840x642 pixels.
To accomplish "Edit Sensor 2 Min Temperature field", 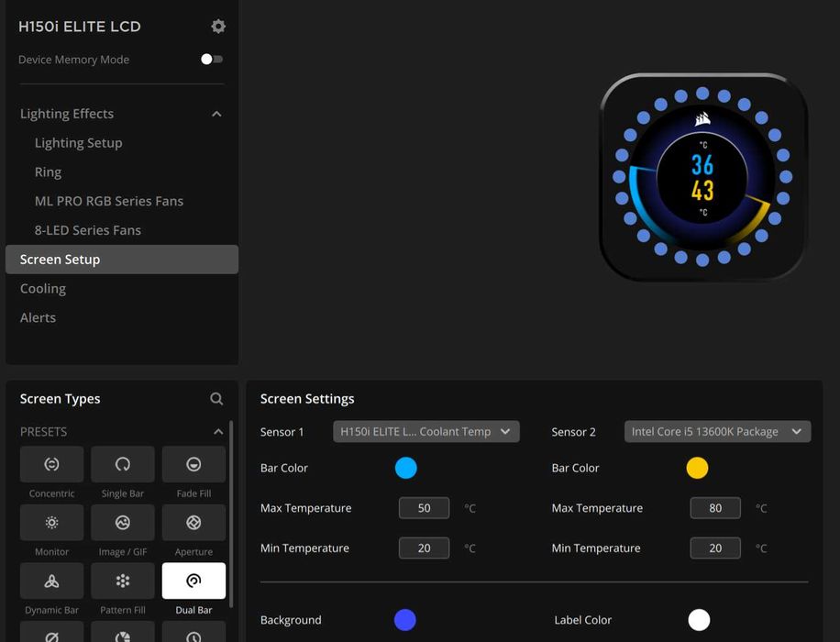I will (x=715, y=548).
